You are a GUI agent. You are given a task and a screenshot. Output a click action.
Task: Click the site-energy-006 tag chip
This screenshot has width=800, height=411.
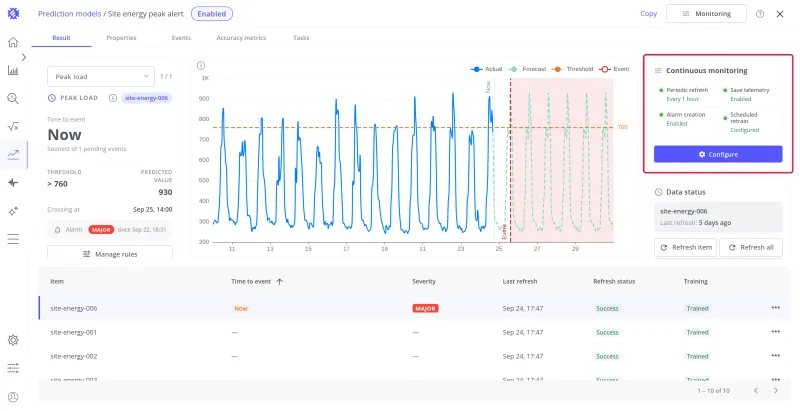pos(146,98)
